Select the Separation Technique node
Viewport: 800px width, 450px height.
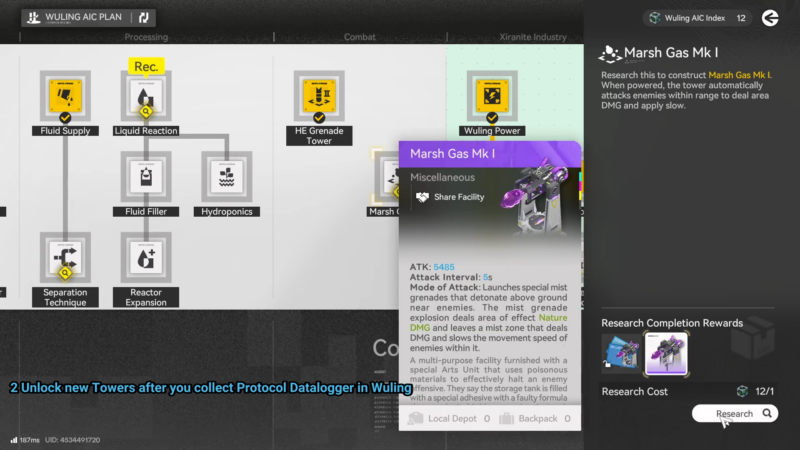pyautogui.click(x=65, y=258)
